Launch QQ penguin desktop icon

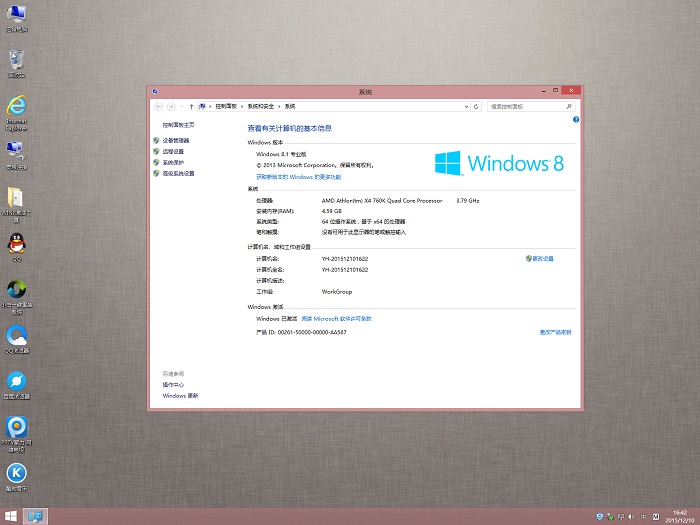tap(17, 247)
